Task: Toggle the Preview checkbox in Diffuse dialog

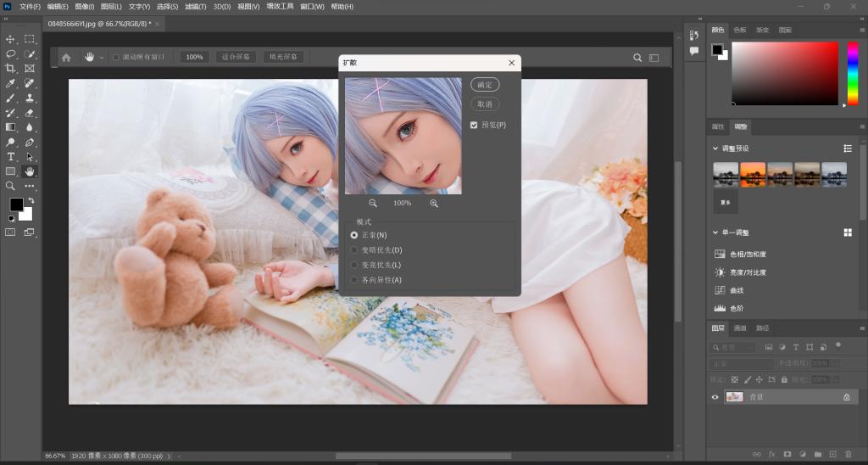Action: coord(474,126)
